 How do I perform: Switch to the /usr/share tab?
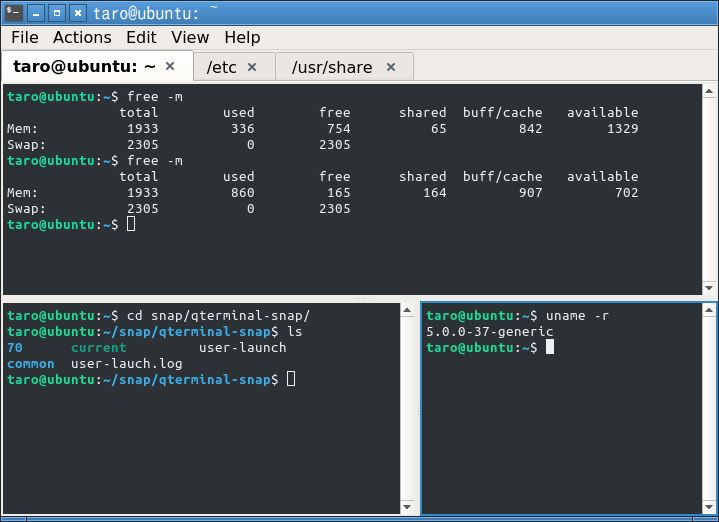click(x=344, y=67)
